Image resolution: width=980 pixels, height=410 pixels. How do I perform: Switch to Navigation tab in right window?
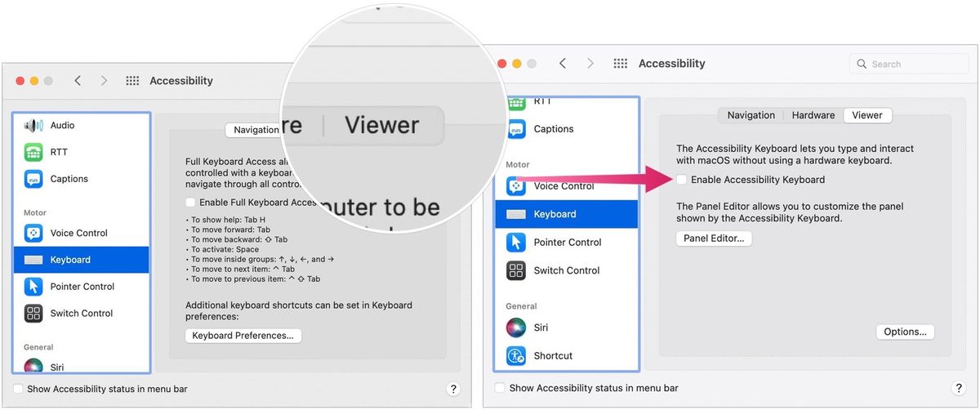click(751, 115)
